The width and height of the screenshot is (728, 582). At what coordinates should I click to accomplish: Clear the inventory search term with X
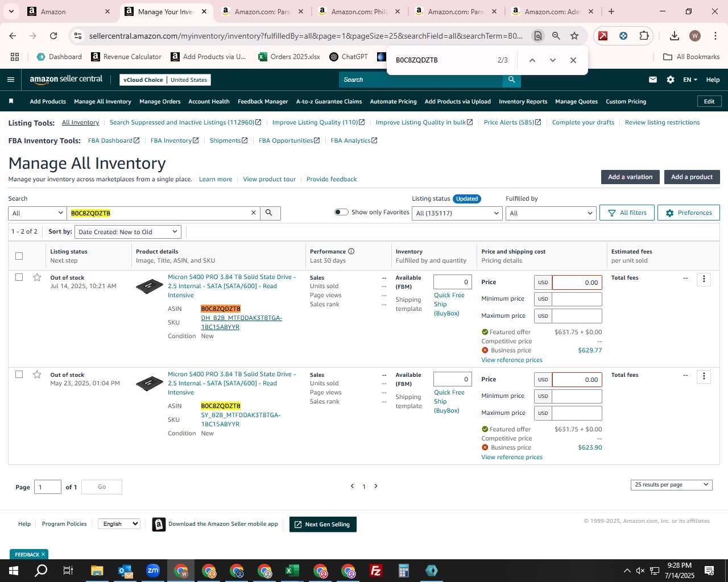pyautogui.click(x=254, y=213)
